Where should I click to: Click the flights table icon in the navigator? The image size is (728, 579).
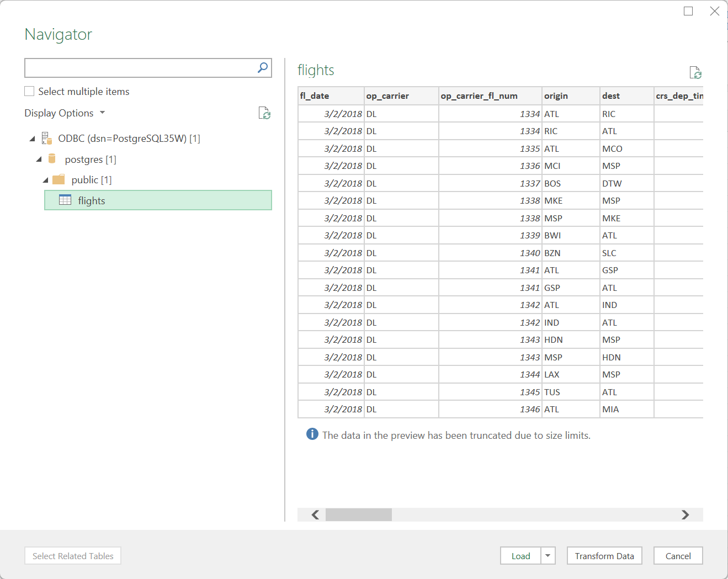(x=65, y=200)
